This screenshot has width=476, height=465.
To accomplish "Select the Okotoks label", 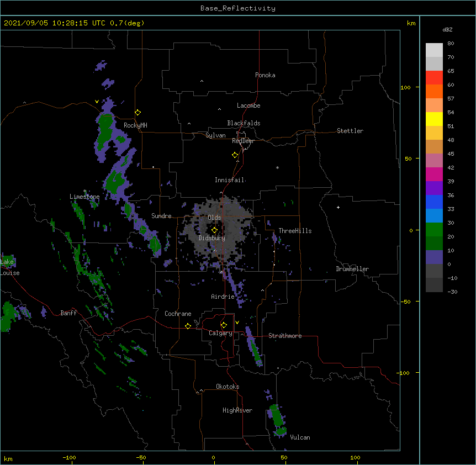I will pos(228,387).
